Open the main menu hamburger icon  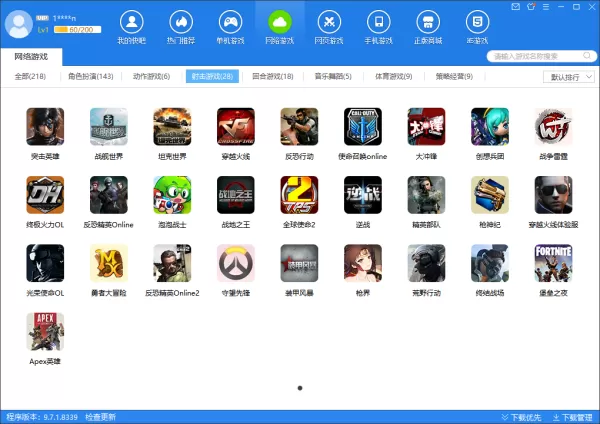(x=546, y=7)
